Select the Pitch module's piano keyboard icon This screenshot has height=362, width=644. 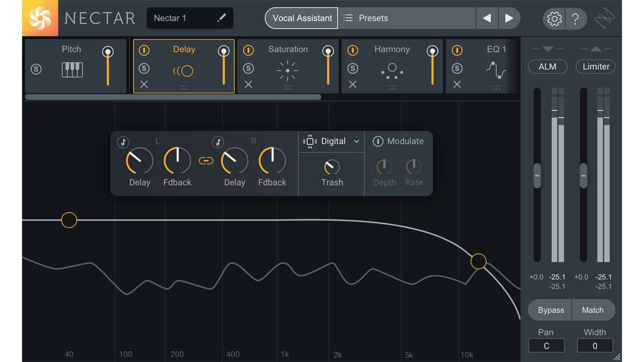tap(71, 70)
